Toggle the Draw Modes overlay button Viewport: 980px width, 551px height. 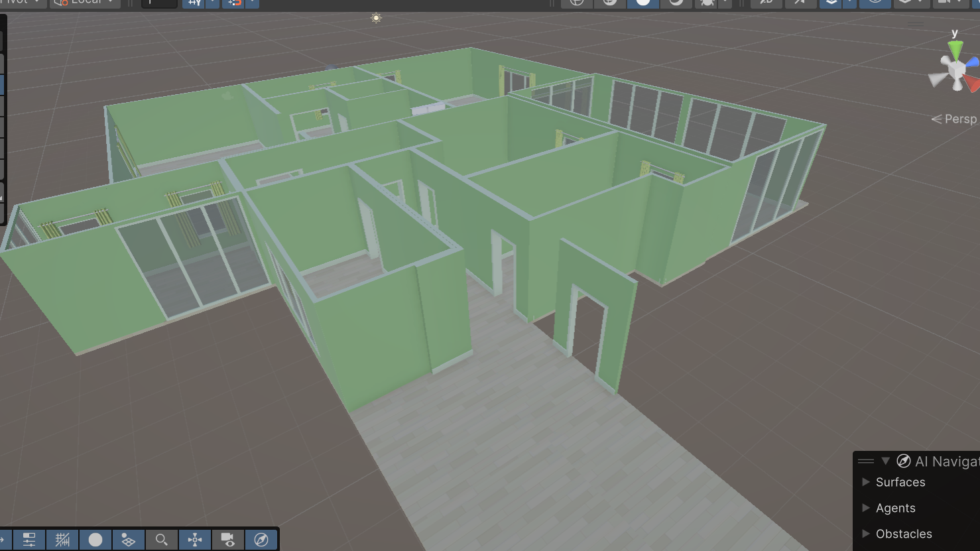(x=95, y=540)
